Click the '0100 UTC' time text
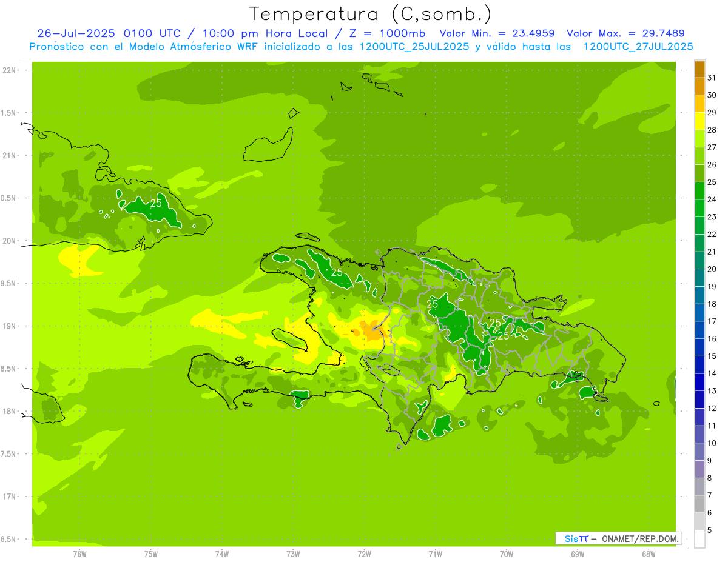The height and width of the screenshot is (562, 728). [x=152, y=33]
